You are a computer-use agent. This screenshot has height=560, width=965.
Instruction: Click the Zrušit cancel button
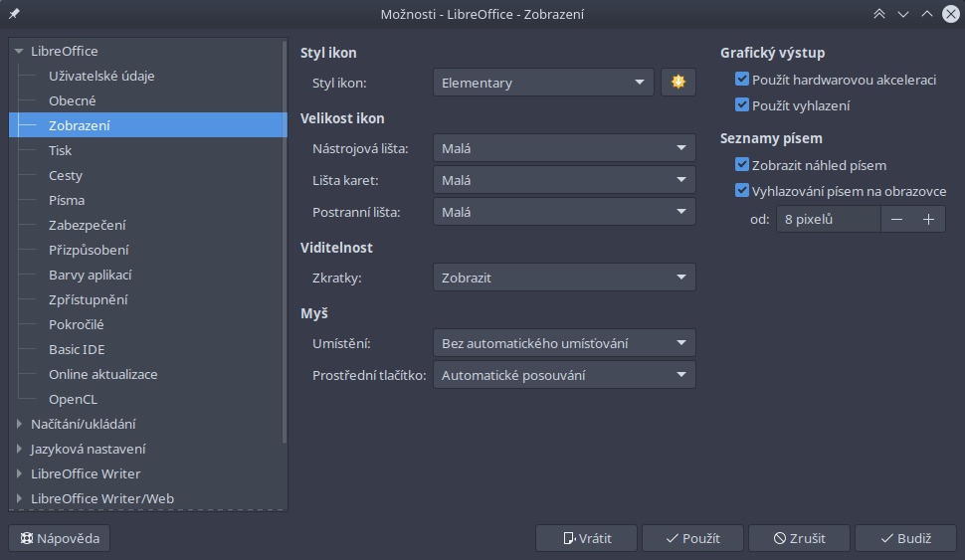[x=800, y=538]
